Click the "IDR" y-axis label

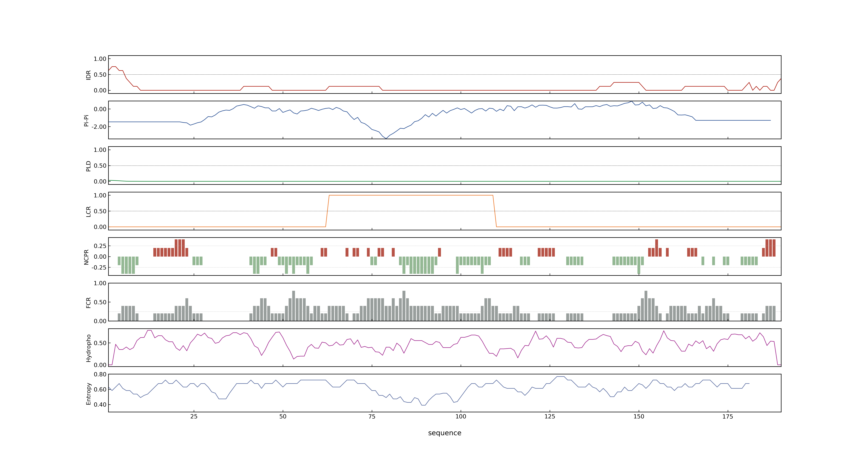[x=88, y=75]
